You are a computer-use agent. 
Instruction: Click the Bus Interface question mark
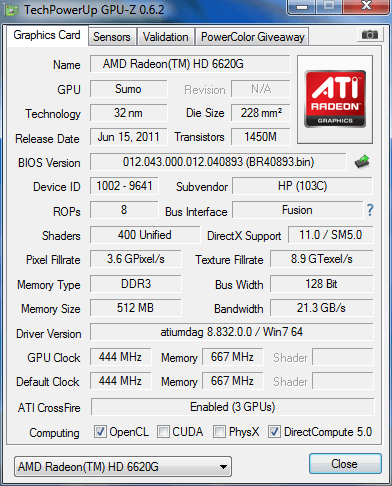(x=370, y=210)
